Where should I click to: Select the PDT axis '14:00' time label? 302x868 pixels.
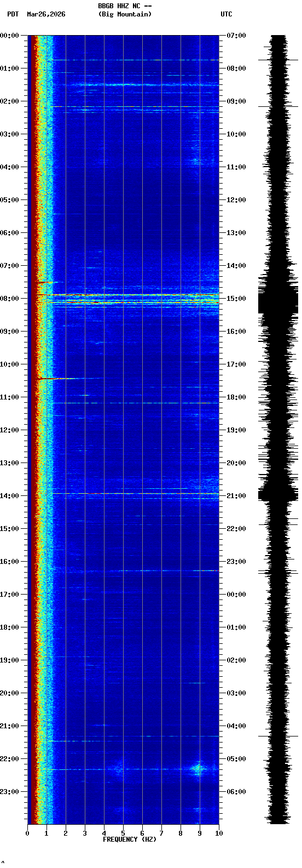coord(9,496)
